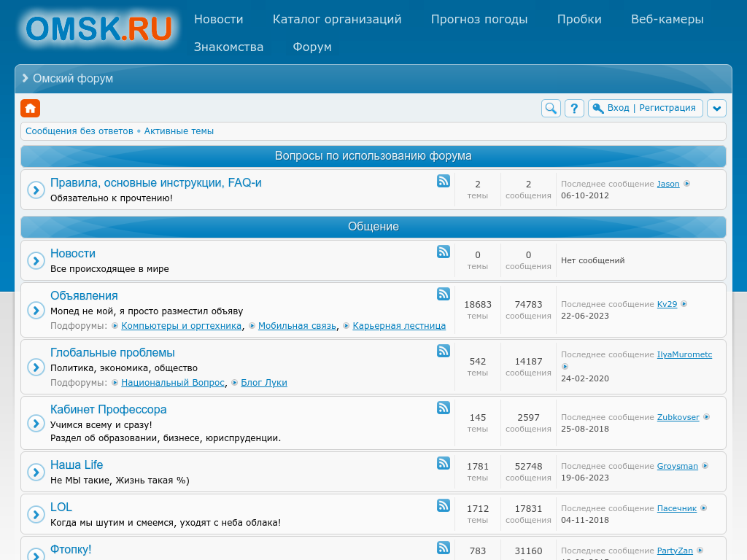747x560 pixels.
Task: Click forum status icon beside Глобальные проблемы
Action: [36, 367]
